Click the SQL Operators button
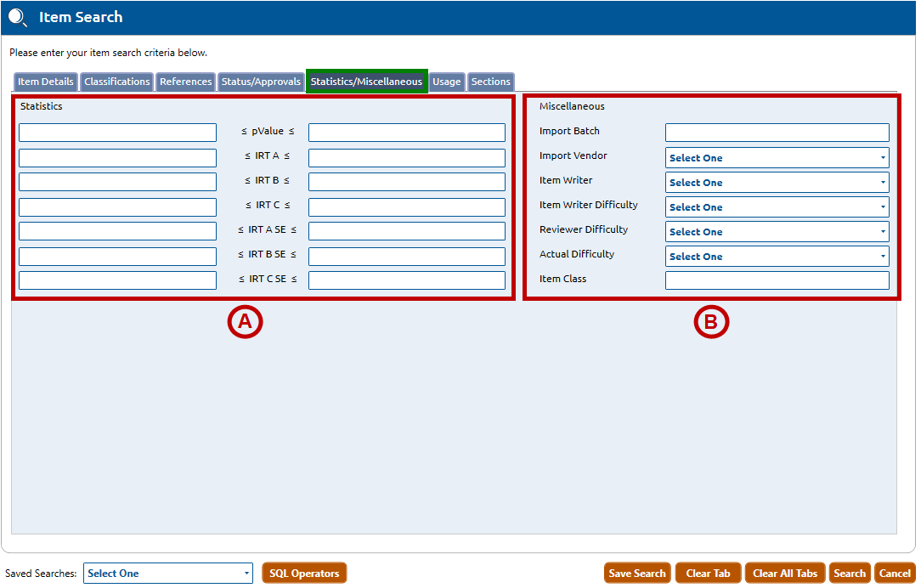 point(304,574)
